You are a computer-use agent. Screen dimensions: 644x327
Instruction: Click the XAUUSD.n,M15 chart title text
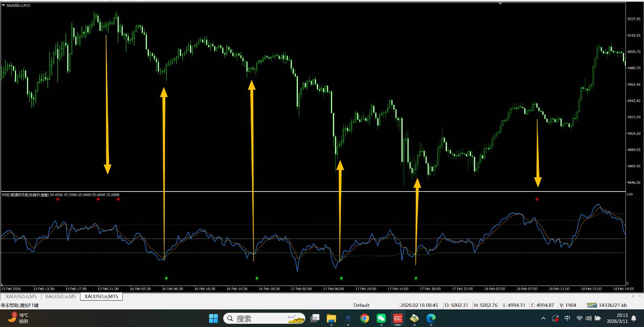click(x=18, y=5)
